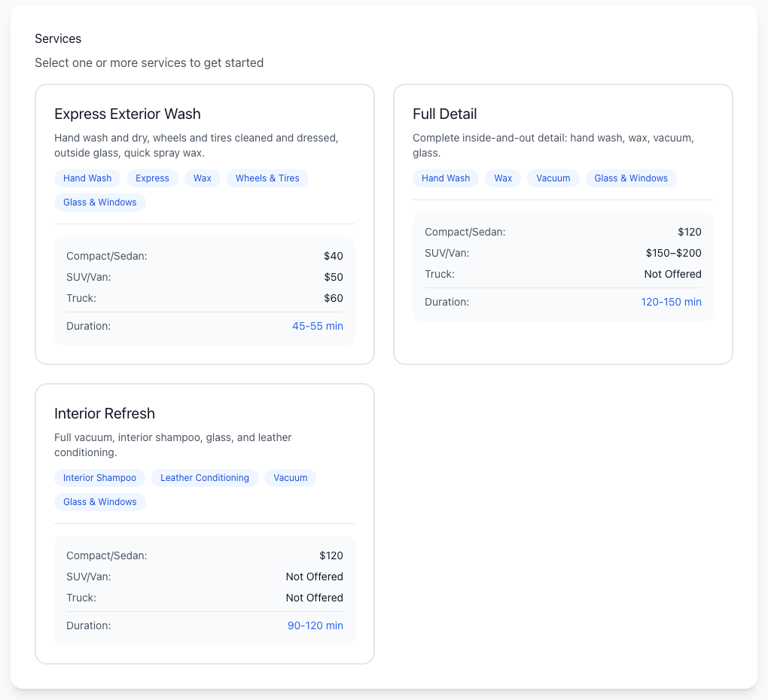The image size is (768, 700).
Task: Click the $50 SUV/Van price
Action: pyautogui.click(x=333, y=277)
